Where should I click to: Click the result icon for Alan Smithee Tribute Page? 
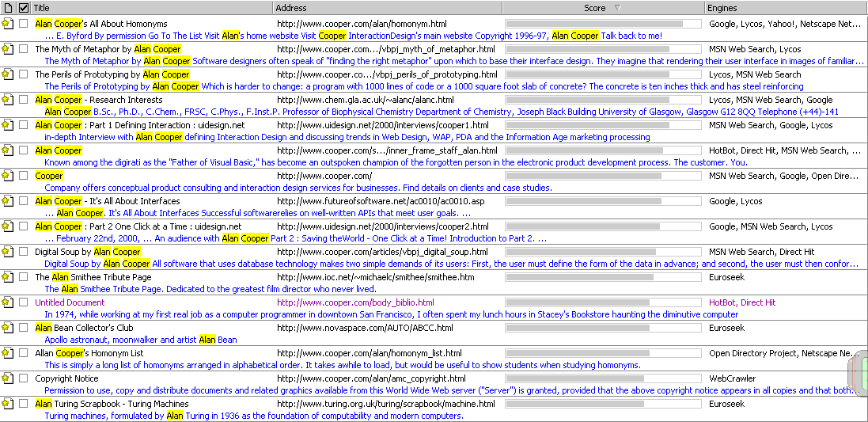pos(7,277)
